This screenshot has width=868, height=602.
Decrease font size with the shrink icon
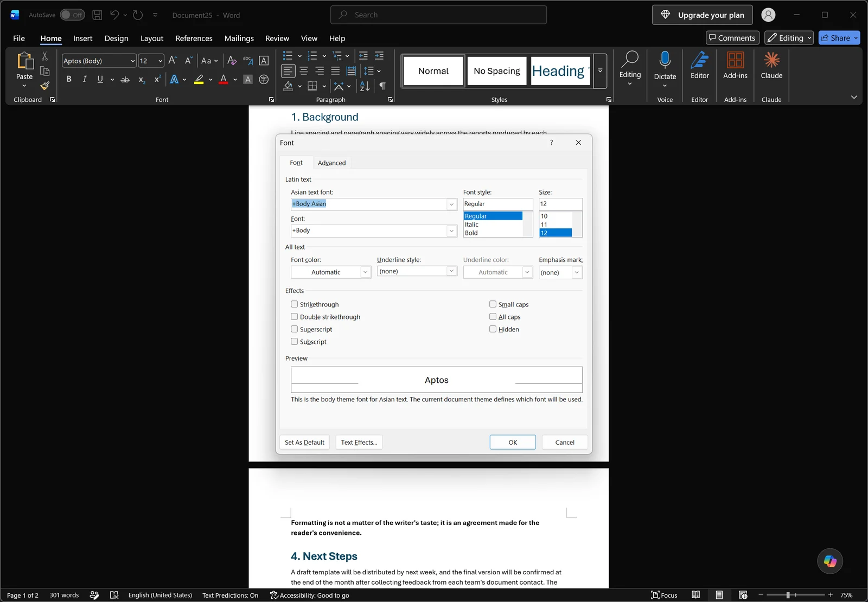click(x=188, y=61)
